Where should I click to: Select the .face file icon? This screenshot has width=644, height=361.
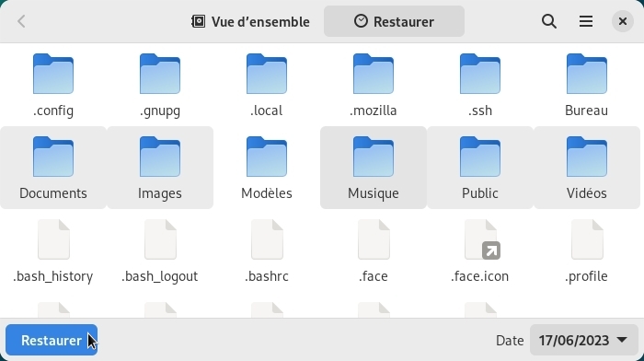(374, 239)
